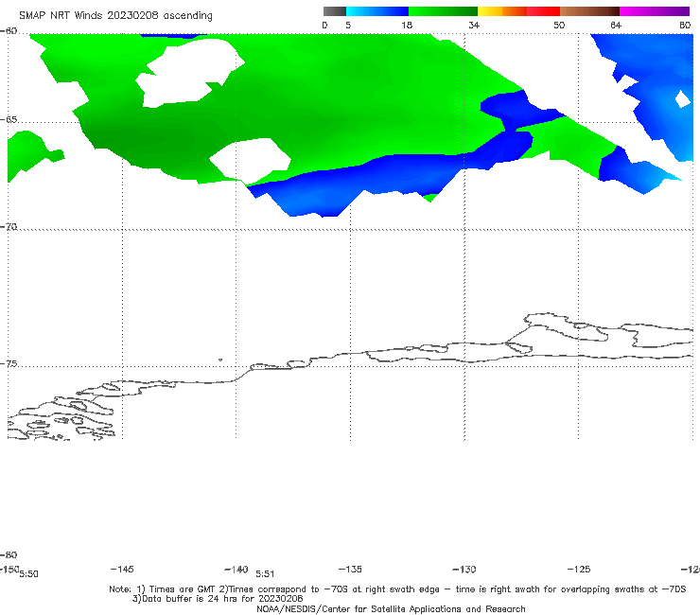Click the colorbar scale value '50'

[x=559, y=25]
